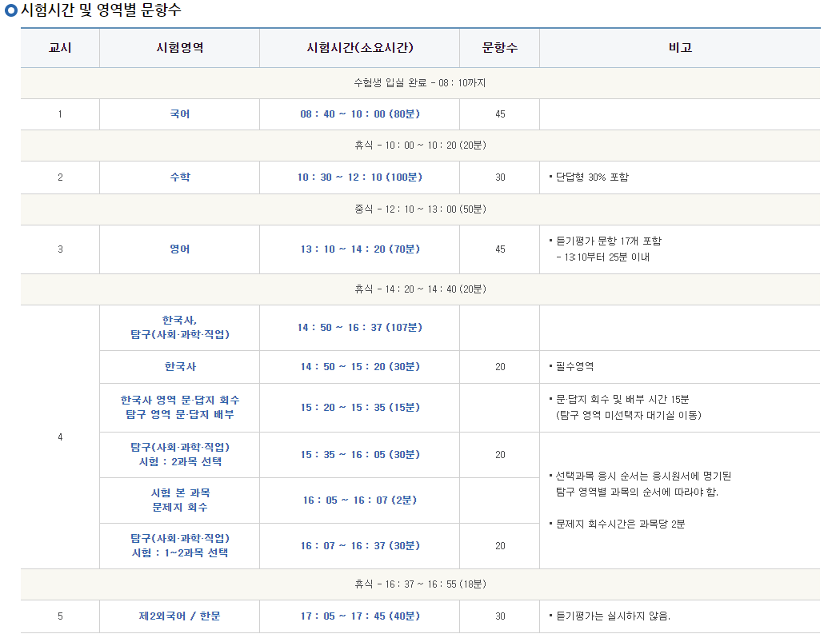This screenshot has height=638, width=840.
Task: Click the '국어' subject cell
Action: click(179, 114)
